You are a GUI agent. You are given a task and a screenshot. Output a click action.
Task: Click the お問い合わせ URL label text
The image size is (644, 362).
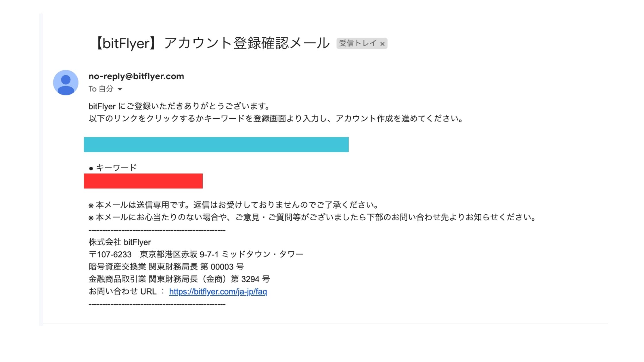(122, 291)
